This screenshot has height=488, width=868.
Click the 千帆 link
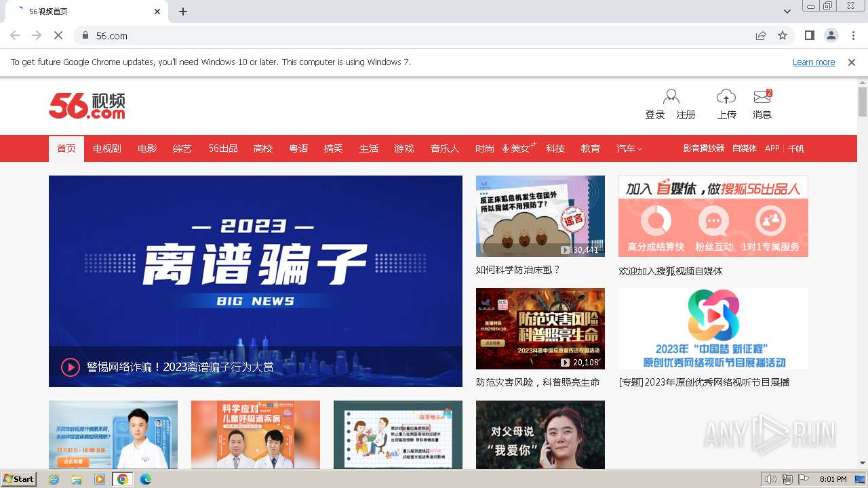coord(796,148)
